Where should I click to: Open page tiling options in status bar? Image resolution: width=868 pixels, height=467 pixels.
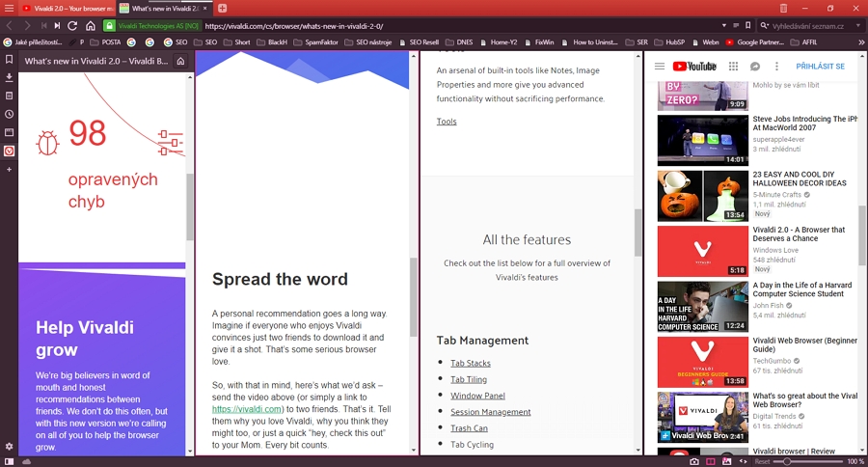point(711,461)
